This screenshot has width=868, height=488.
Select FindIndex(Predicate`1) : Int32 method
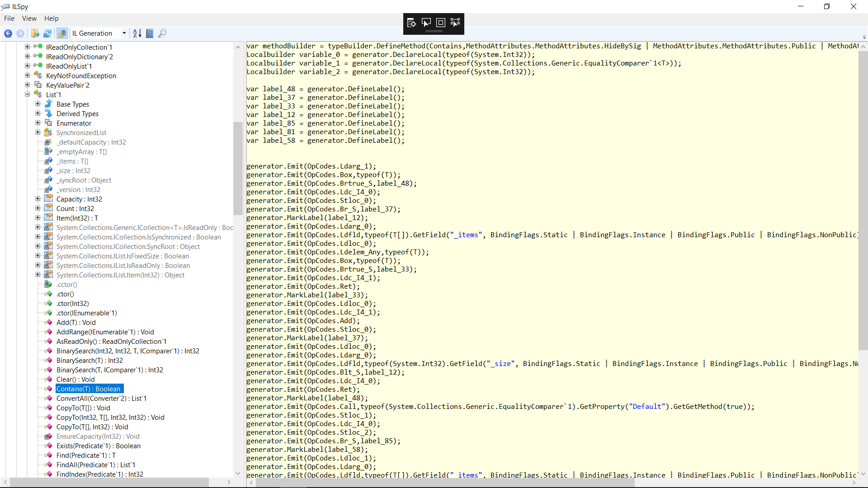(x=100, y=474)
